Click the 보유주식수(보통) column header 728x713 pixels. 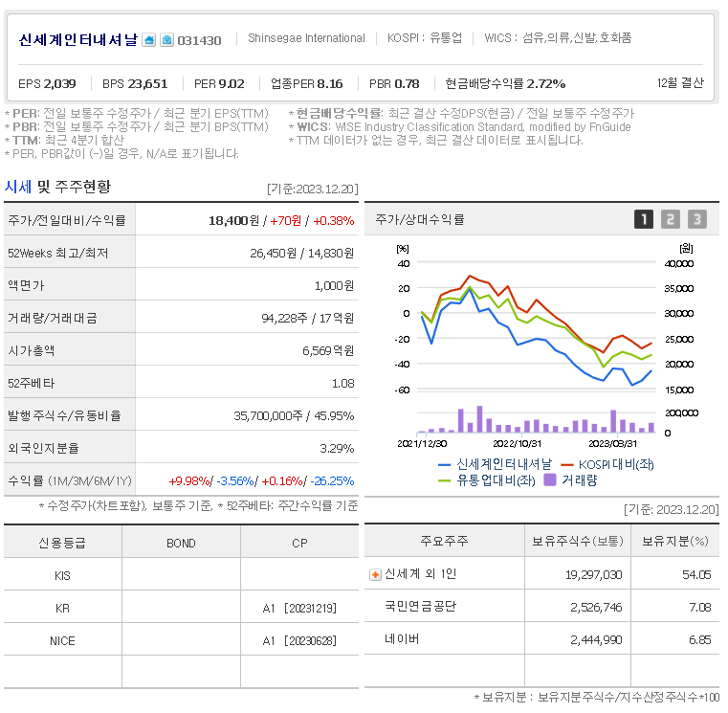578,541
